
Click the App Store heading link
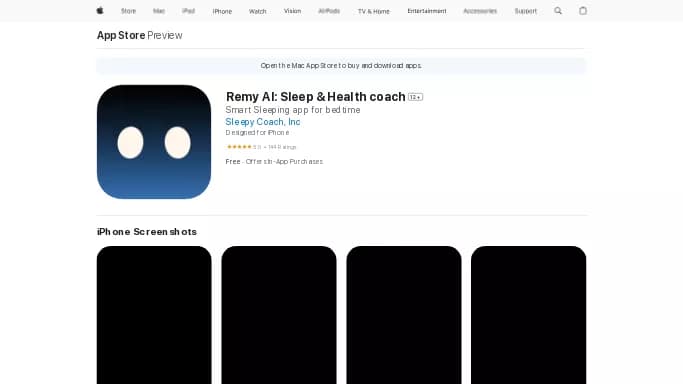tap(121, 35)
